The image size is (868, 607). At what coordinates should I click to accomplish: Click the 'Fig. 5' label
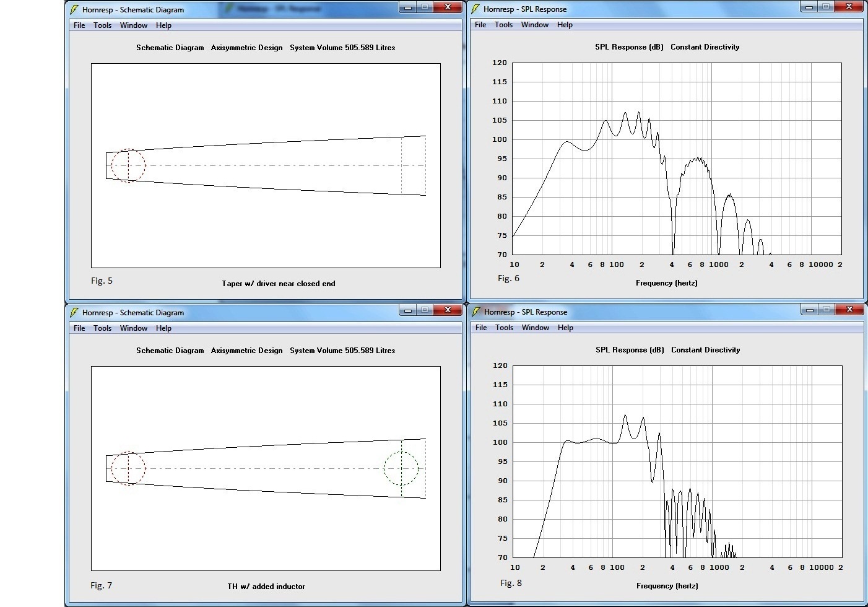[x=102, y=281]
